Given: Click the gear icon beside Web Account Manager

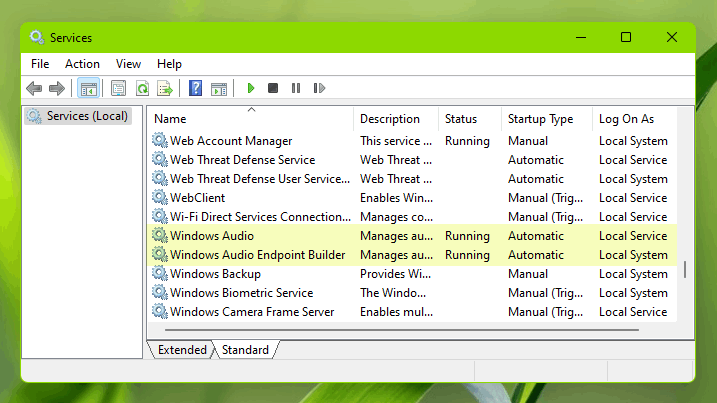Looking at the screenshot, I should click(x=160, y=140).
